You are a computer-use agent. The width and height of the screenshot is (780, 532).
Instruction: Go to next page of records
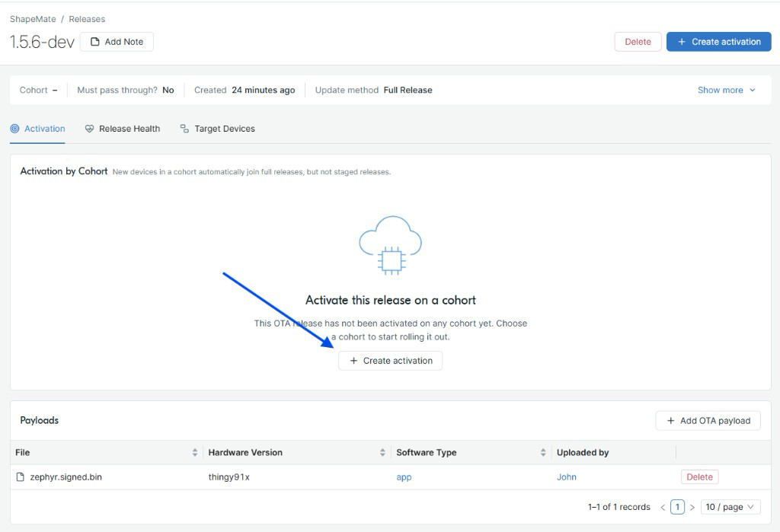pos(692,507)
